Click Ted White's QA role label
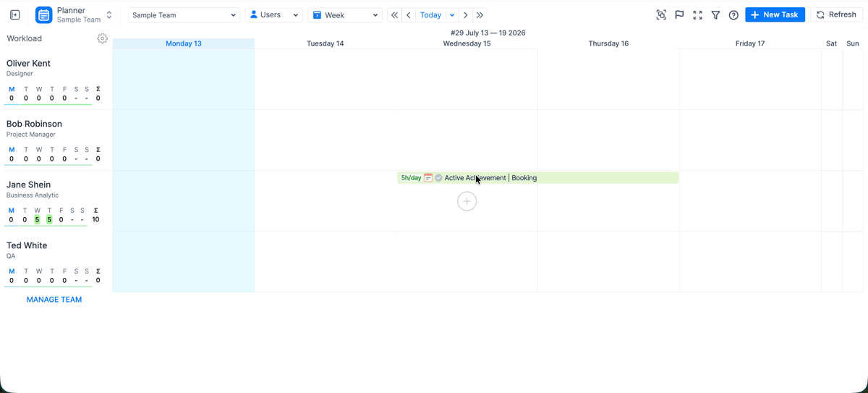The height and width of the screenshot is (393, 868). pos(11,256)
